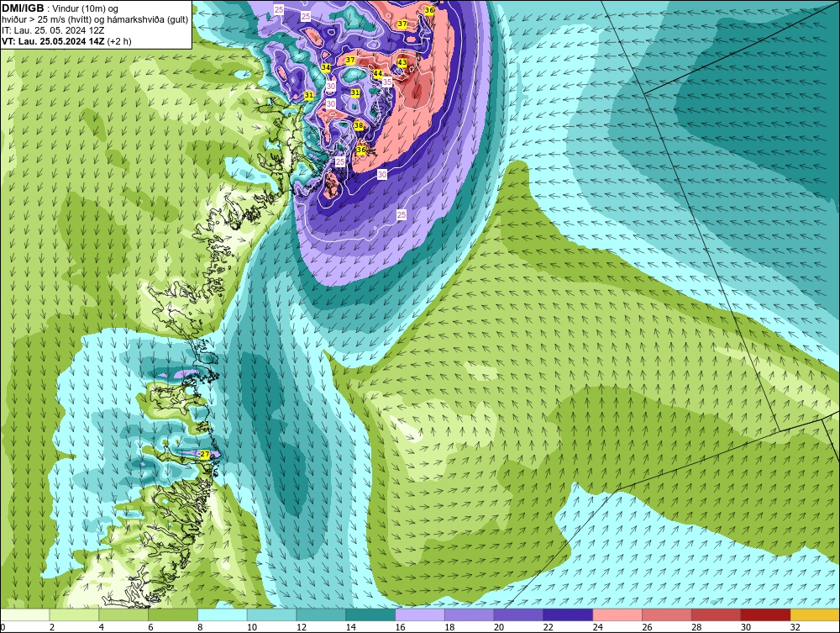840x633 pixels.
Task: Click the legend tick label '0'
Action: click(3, 627)
